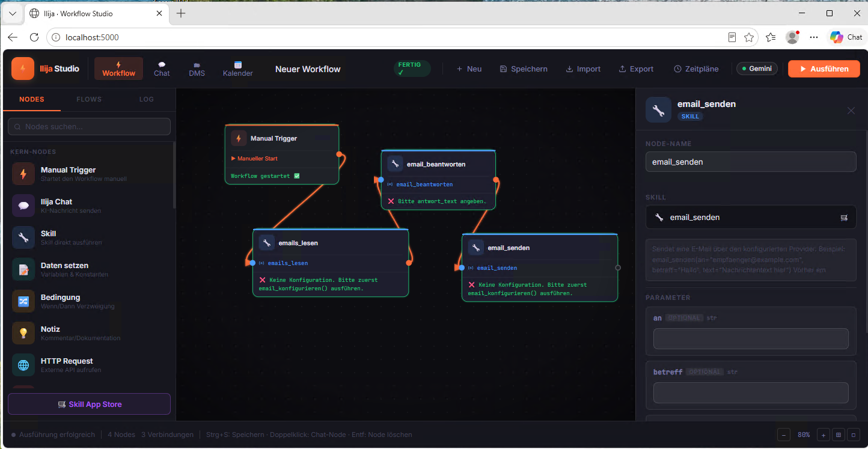
Task: Open the Kalender section
Action: point(238,69)
